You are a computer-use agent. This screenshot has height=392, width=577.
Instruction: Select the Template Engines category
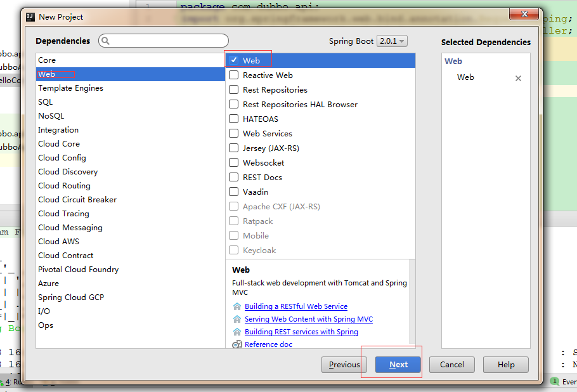(x=130, y=88)
